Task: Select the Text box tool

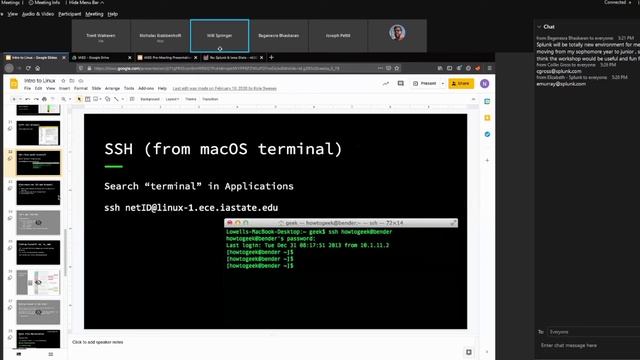Action: pos(87,99)
